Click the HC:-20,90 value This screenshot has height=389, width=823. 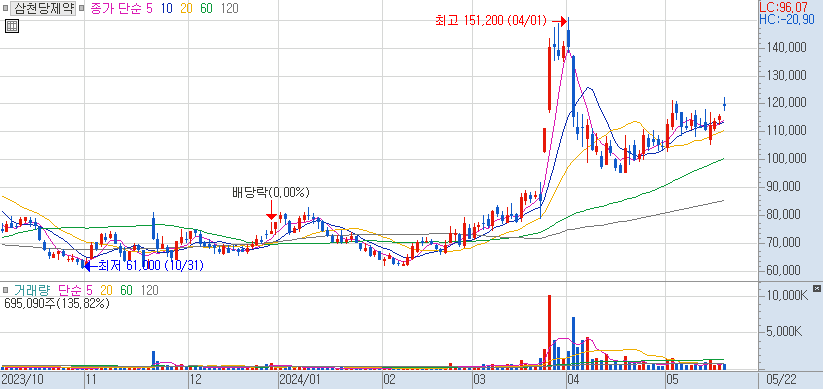(787, 19)
